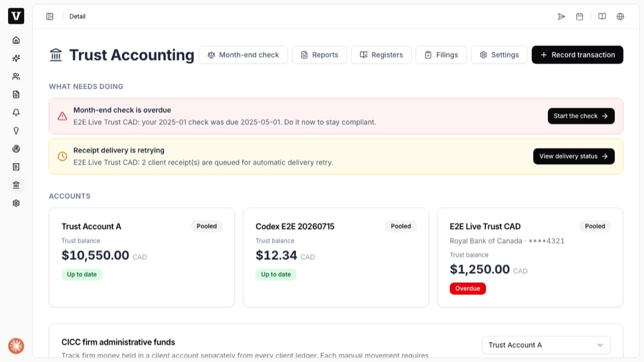Click the Overdue badge
This screenshot has height=362, width=644.
(x=467, y=288)
